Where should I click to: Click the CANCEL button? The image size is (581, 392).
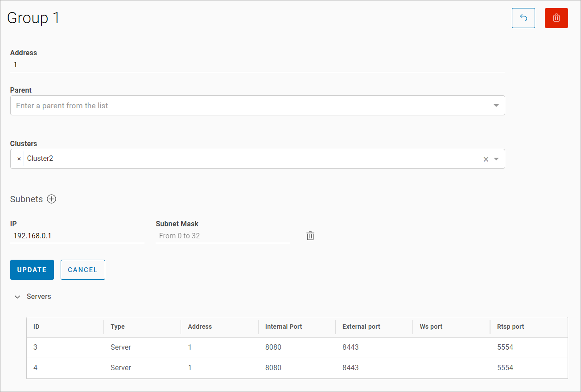(x=82, y=270)
